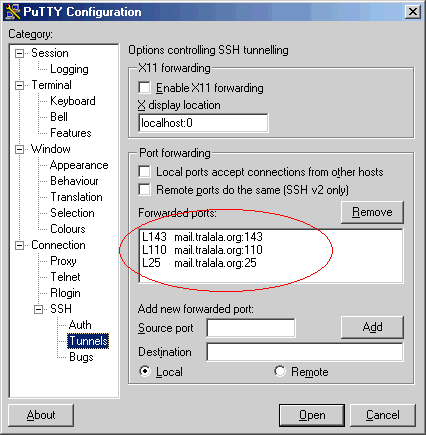Select the Proxy category
Image resolution: width=426 pixels, height=435 pixels.
tap(63, 261)
